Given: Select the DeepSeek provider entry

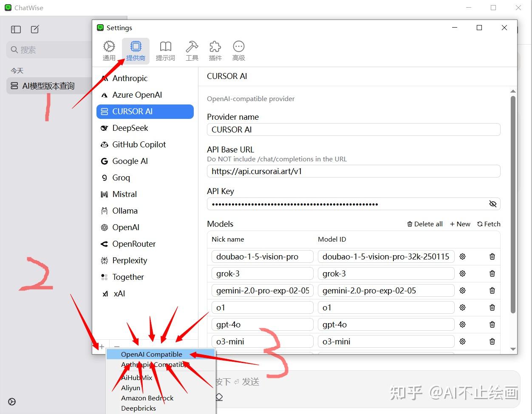Looking at the screenshot, I should pyautogui.click(x=127, y=128).
